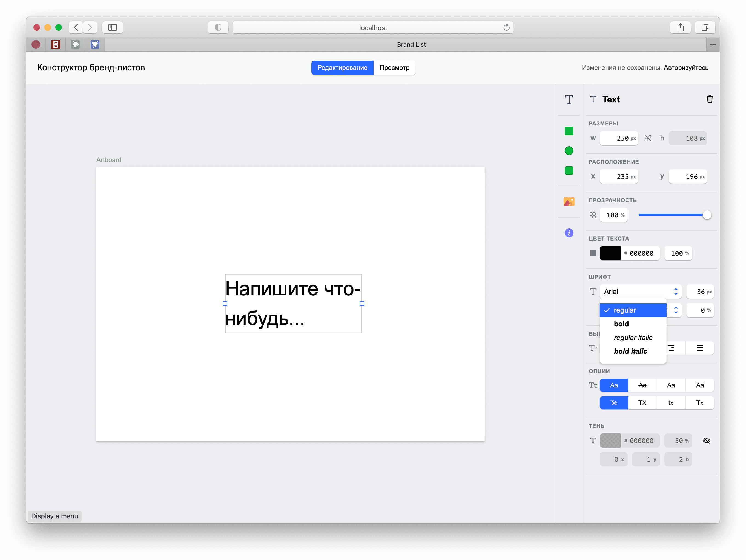
Task: Click the shadow y offset field
Action: (645, 459)
